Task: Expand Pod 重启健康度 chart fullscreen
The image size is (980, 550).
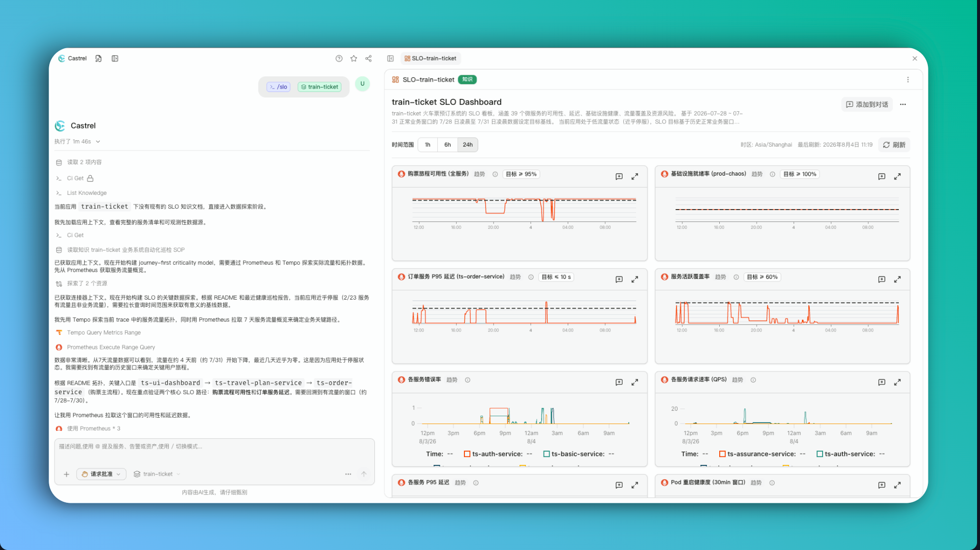Action: point(898,485)
